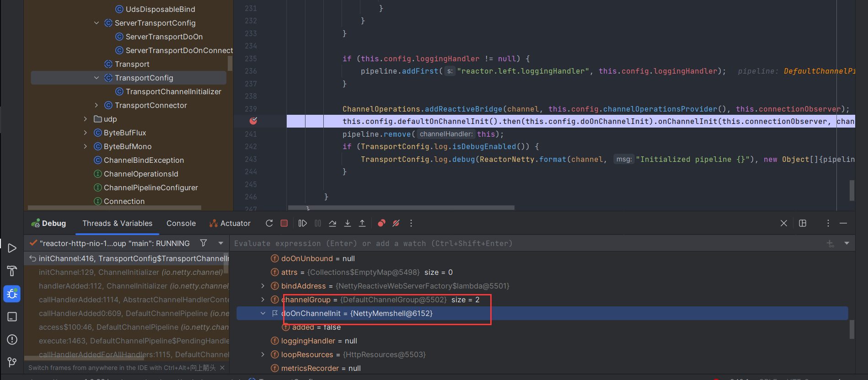Open debug panel options menu
Screen dimensions: 868x380
[x=828, y=223]
